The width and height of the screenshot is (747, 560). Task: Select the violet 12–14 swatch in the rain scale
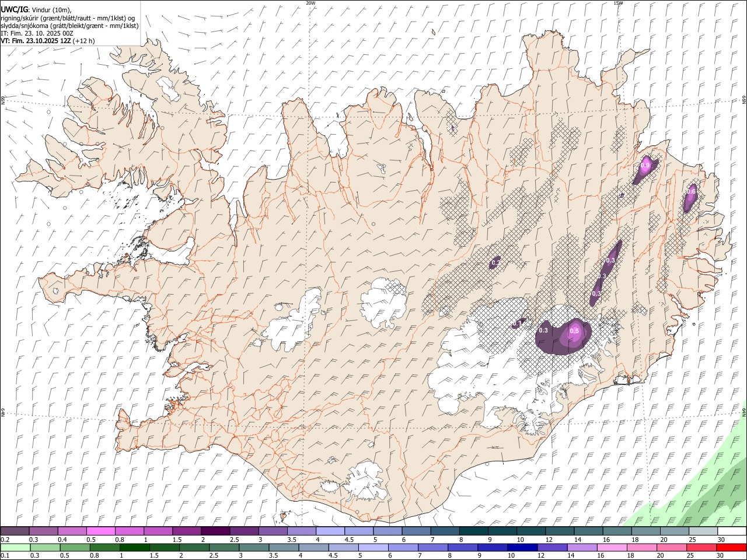551,547
